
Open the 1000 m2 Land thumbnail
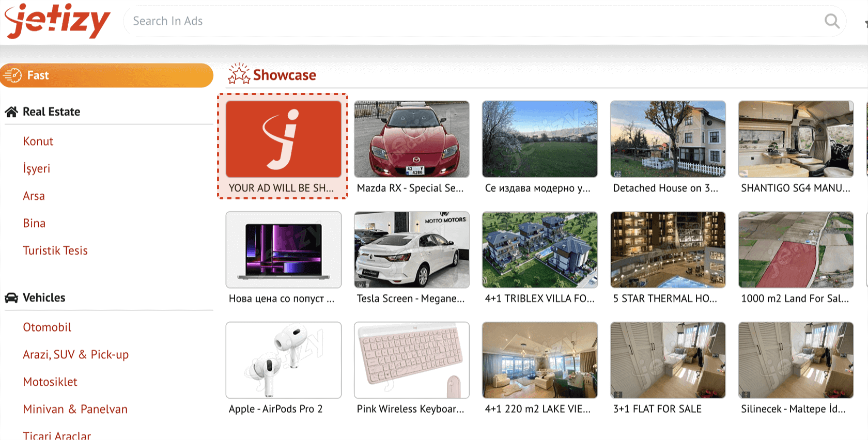click(796, 249)
